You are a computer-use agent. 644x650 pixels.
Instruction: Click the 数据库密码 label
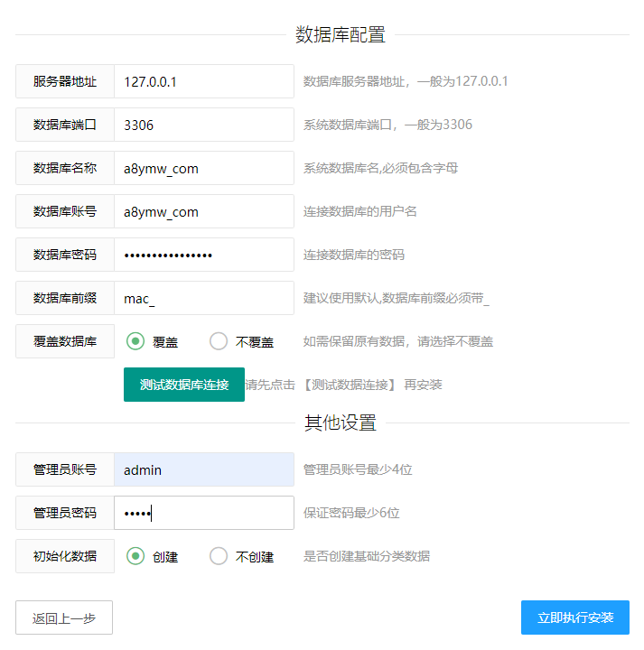click(65, 255)
